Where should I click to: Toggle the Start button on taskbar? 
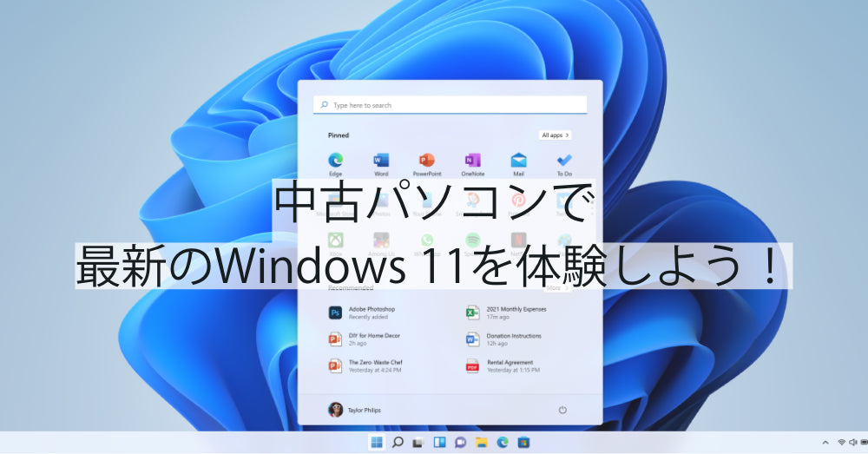pyautogui.click(x=377, y=443)
